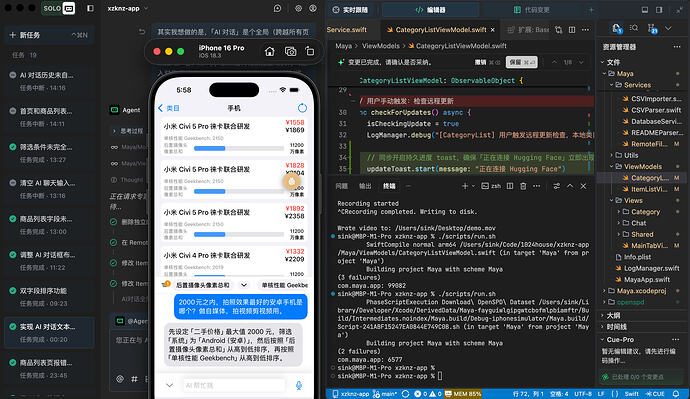
Task: Maximize terminal panel with up chevron
Action: [x=570, y=186]
